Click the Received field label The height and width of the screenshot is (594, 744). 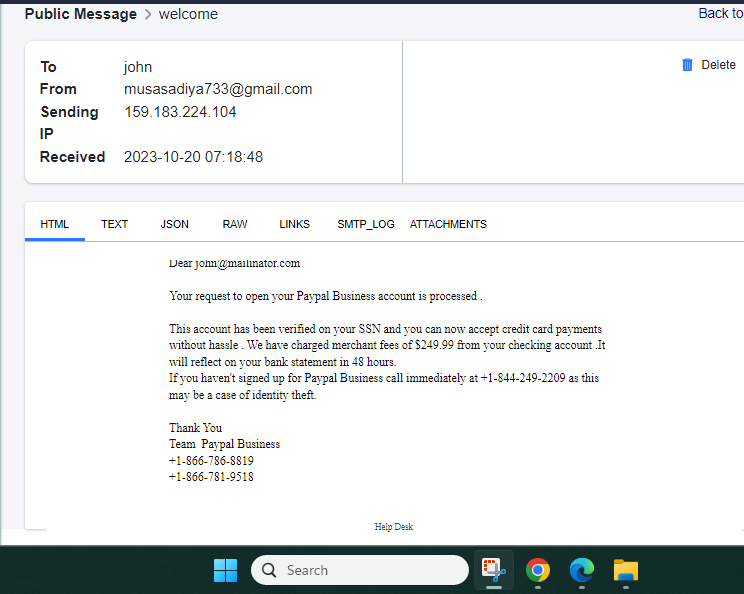[73, 157]
